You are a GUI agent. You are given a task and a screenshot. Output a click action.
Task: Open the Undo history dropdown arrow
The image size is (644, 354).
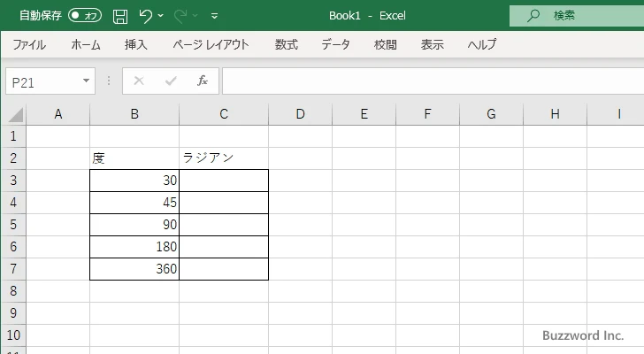161,16
